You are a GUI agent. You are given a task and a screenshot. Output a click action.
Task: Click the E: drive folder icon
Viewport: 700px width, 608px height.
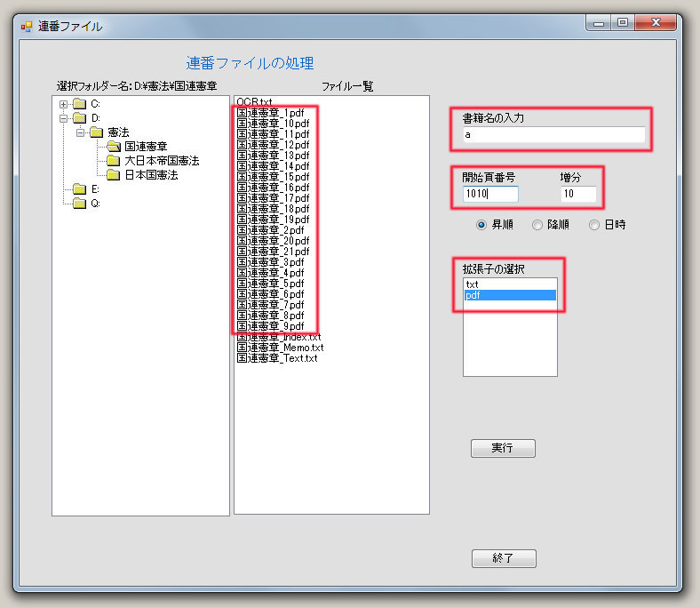click(x=79, y=189)
